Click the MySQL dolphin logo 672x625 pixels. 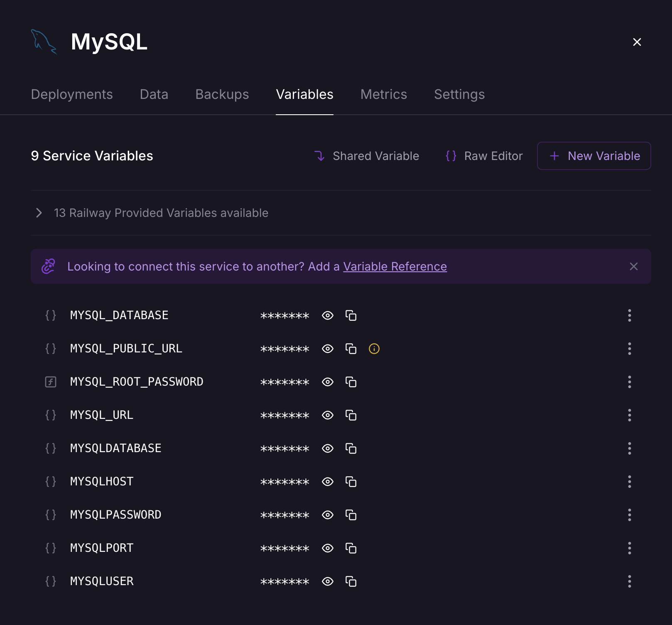[x=44, y=42]
